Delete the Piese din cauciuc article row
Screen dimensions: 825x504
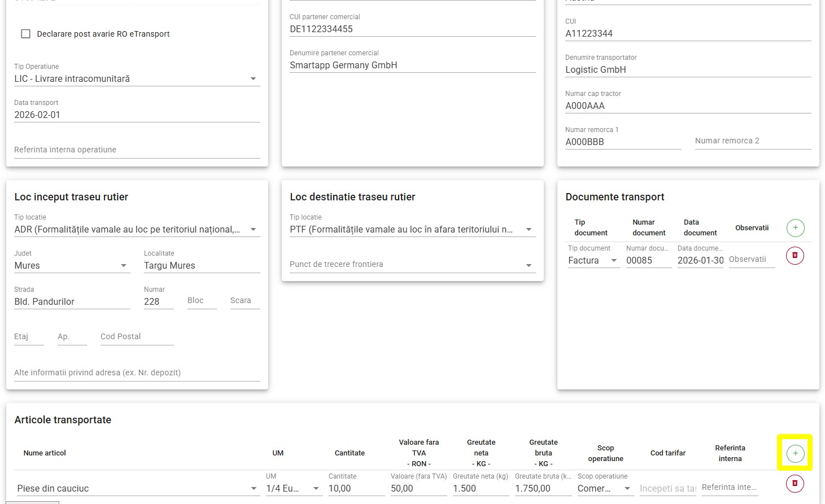(x=795, y=484)
